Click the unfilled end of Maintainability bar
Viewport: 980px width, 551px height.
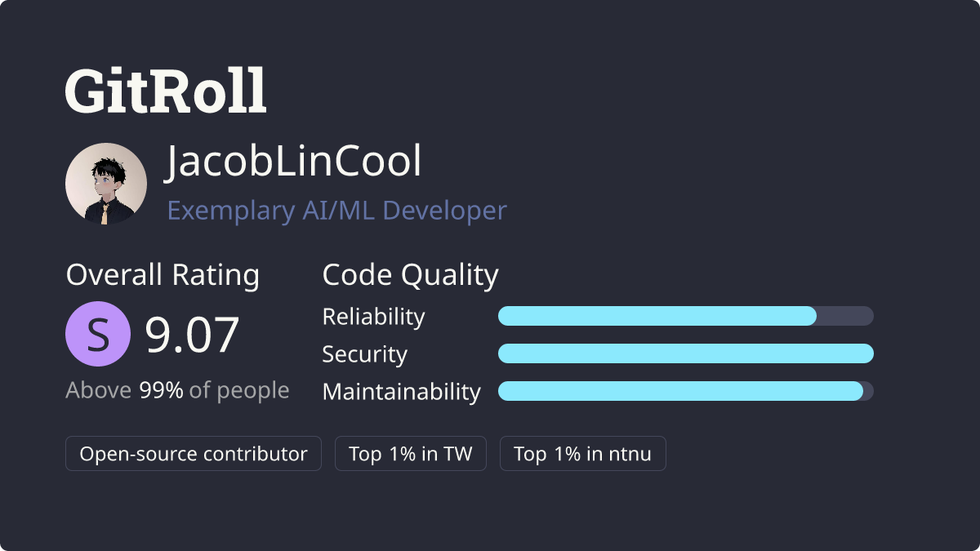[x=868, y=391]
